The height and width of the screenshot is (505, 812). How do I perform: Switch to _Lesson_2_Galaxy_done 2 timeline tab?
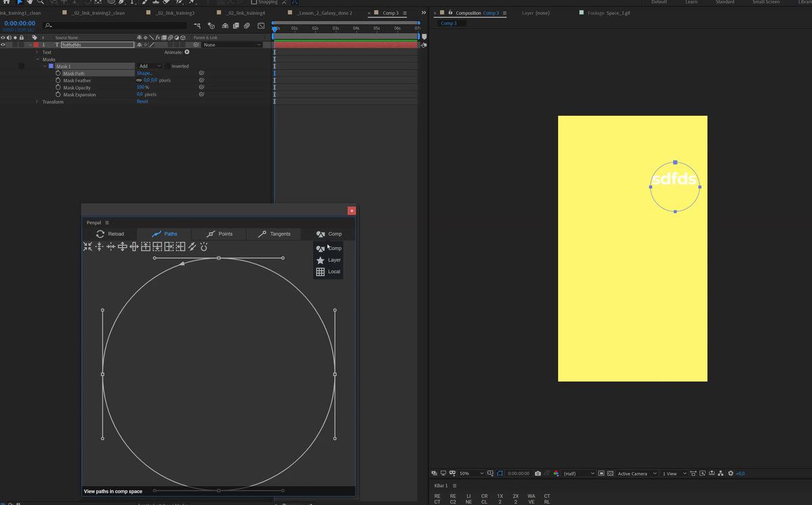tap(324, 13)
